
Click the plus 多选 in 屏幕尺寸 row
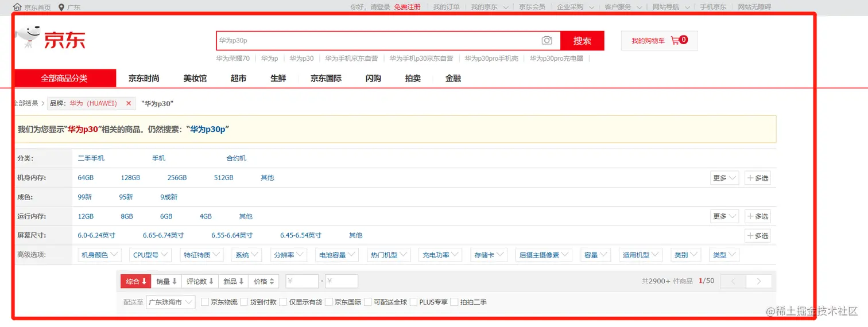(757, 236)
